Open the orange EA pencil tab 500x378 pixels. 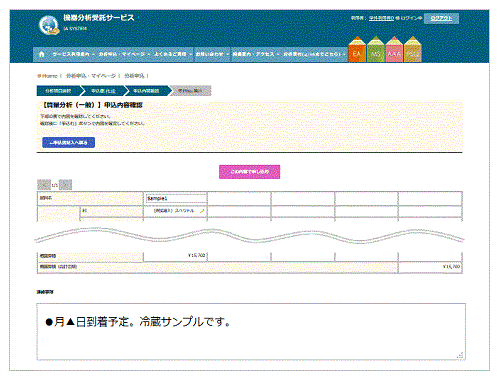pos(357,49)
